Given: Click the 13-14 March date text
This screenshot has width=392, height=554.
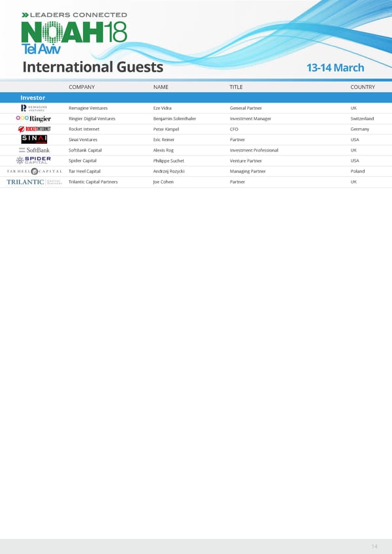Looking at the screenshot, I should point(335,68).
